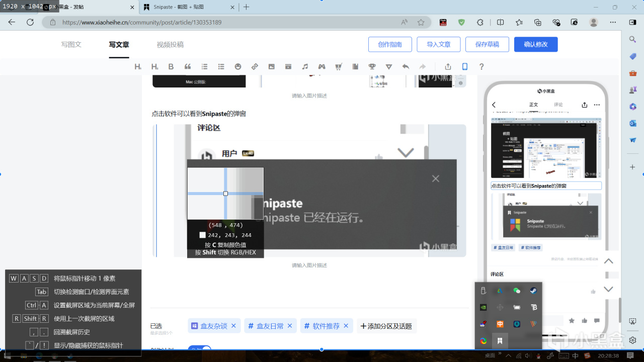Viewport: 644px width, 362px height.
Task: Add this page to favorites with star icon
Action: [421, 22]
